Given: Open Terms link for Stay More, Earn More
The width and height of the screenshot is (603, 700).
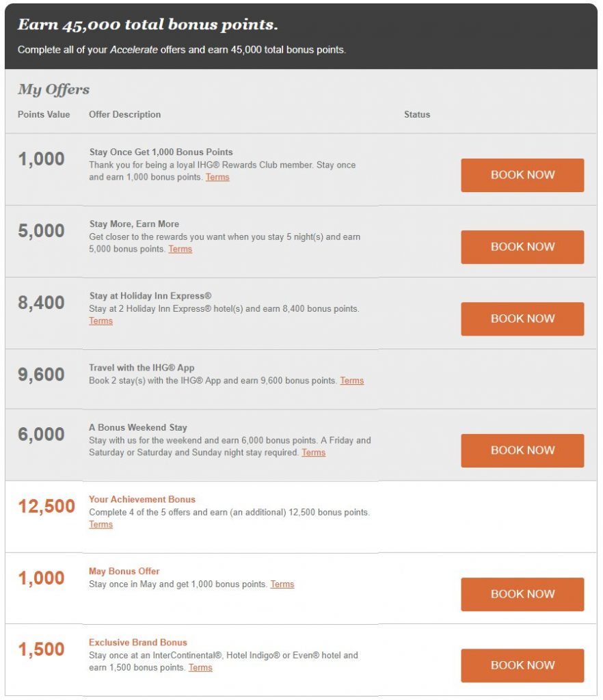Looking at the screenshot, I should point(180,249).
